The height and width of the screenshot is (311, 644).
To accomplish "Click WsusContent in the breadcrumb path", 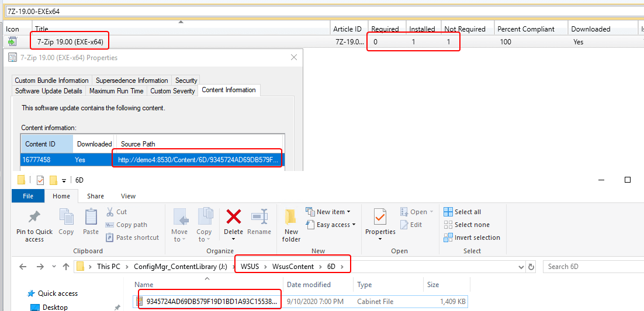I will 293,267.
